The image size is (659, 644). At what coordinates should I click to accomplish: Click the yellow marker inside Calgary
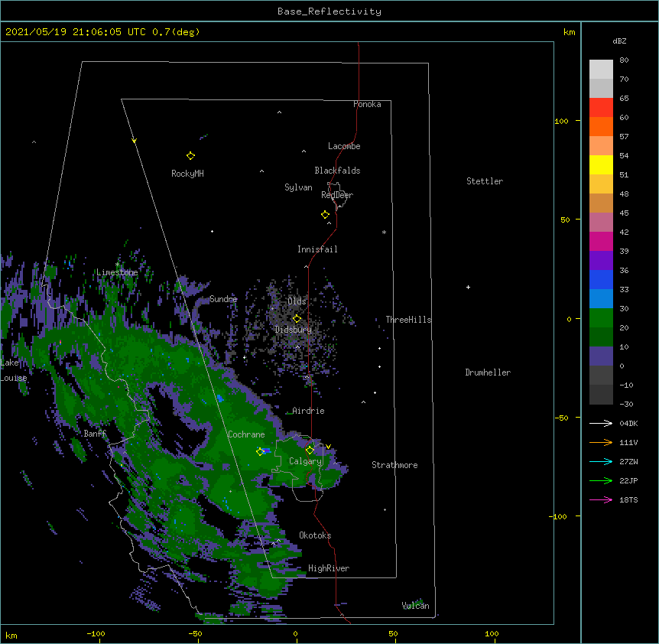(310, 450)
